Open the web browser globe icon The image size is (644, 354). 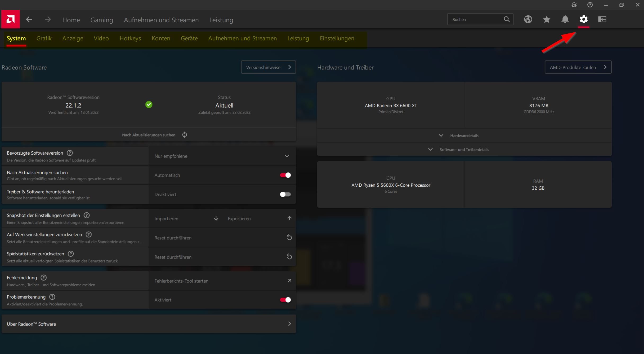528,19
